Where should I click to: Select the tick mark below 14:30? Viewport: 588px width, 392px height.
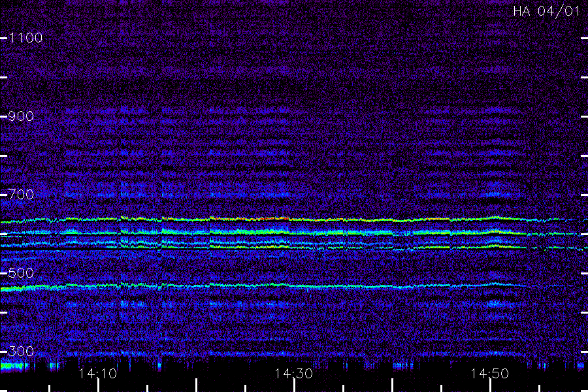click(294, 385)
